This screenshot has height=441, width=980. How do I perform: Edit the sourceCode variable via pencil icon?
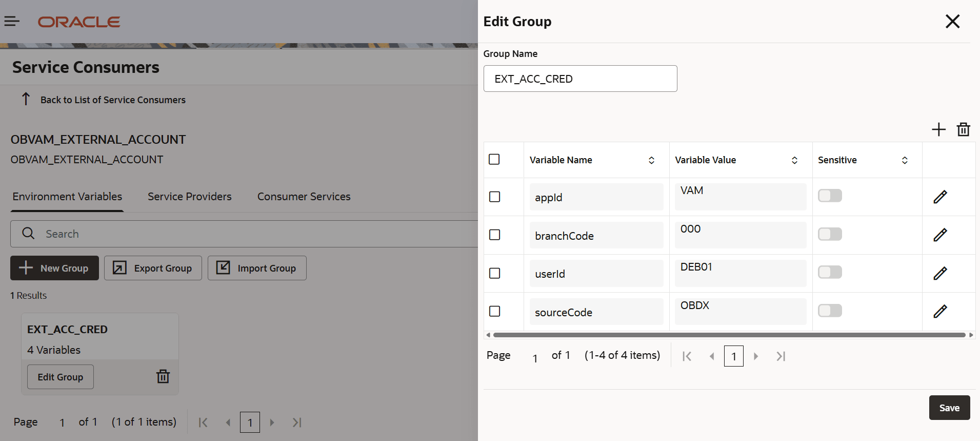tap(940, 311)
